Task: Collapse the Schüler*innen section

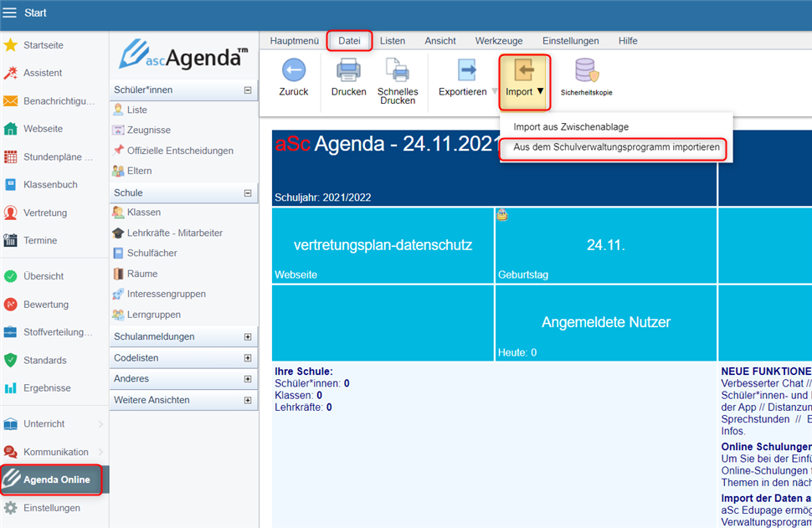Action: (x=248, y=90)
